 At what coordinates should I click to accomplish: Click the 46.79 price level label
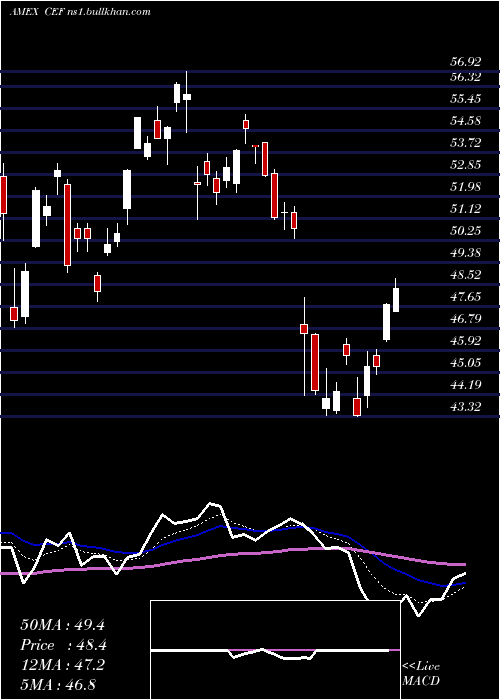point(465,319)
